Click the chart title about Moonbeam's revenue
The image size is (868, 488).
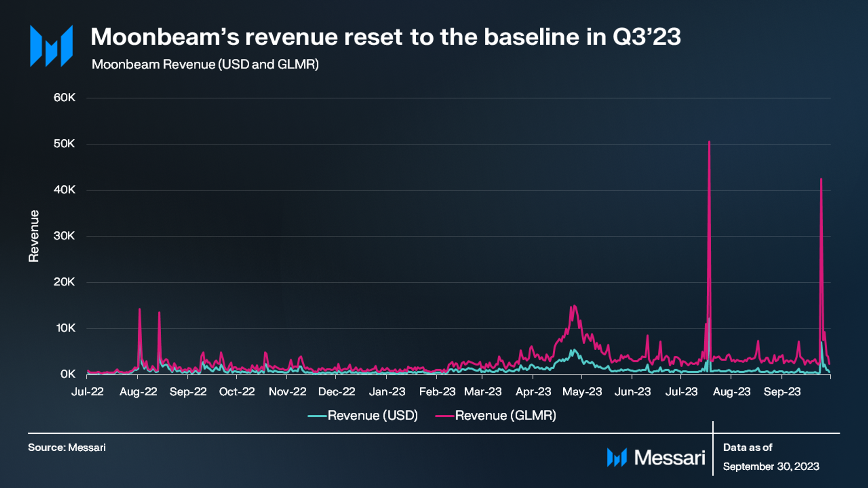tap(385, 37)
